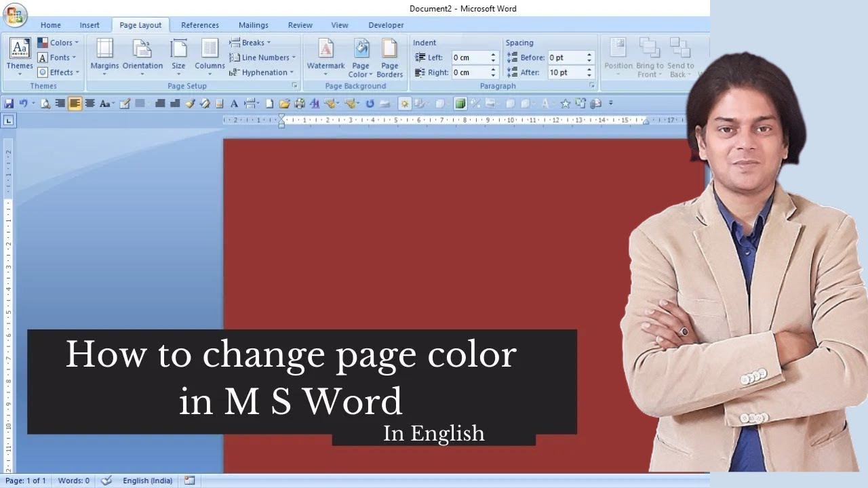Increase or decrease the Indent Left stepper
This screenshot has height=488, width=868.
point(494,58)
